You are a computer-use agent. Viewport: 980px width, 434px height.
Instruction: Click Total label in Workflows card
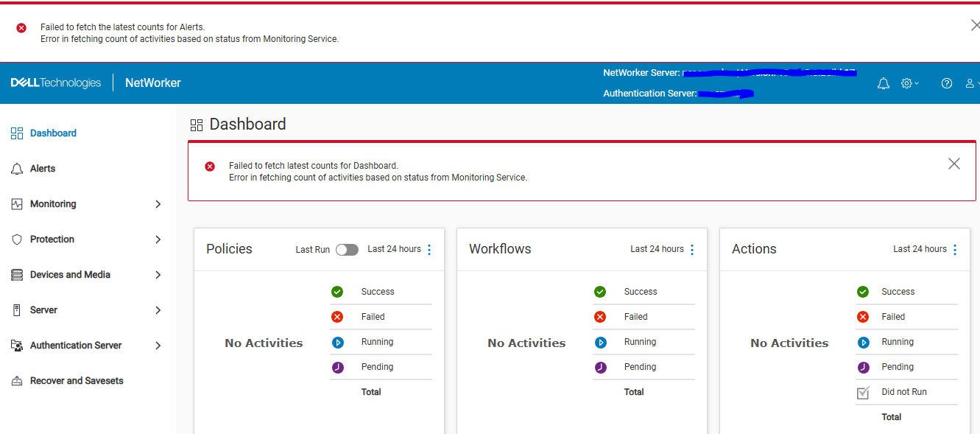coord(634,392)
